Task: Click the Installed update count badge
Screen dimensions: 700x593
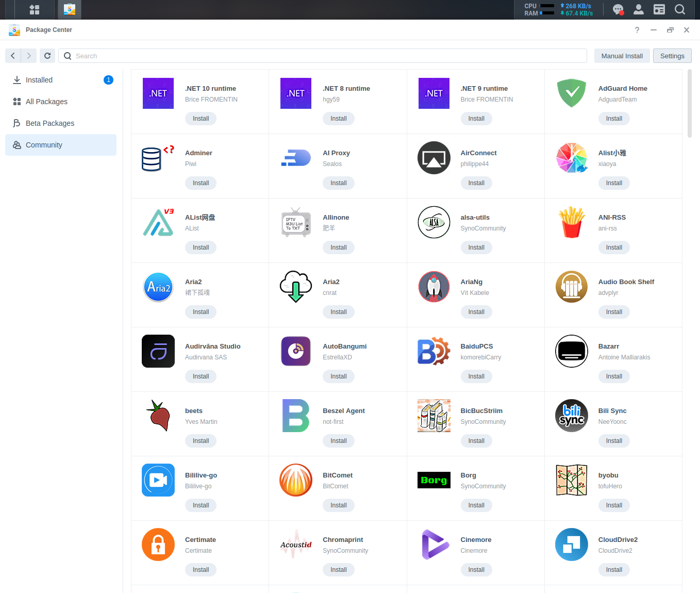Action: tap(108, 80)
